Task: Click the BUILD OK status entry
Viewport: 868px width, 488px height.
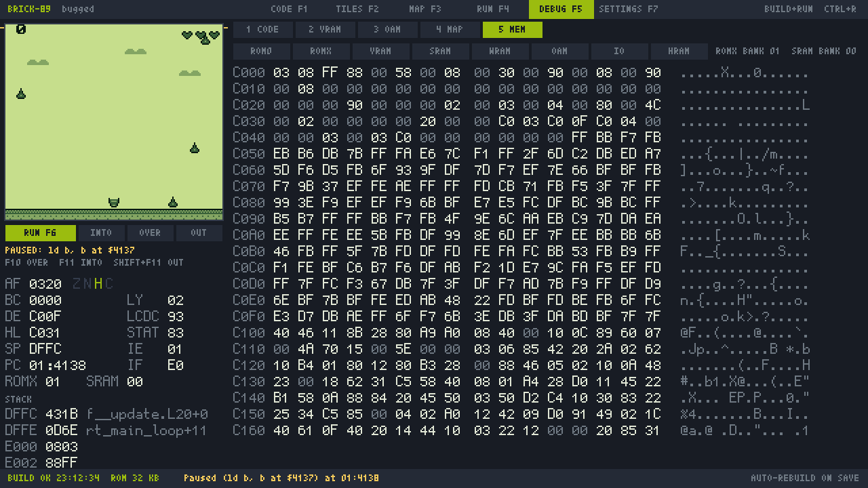Action: [54, 478]
